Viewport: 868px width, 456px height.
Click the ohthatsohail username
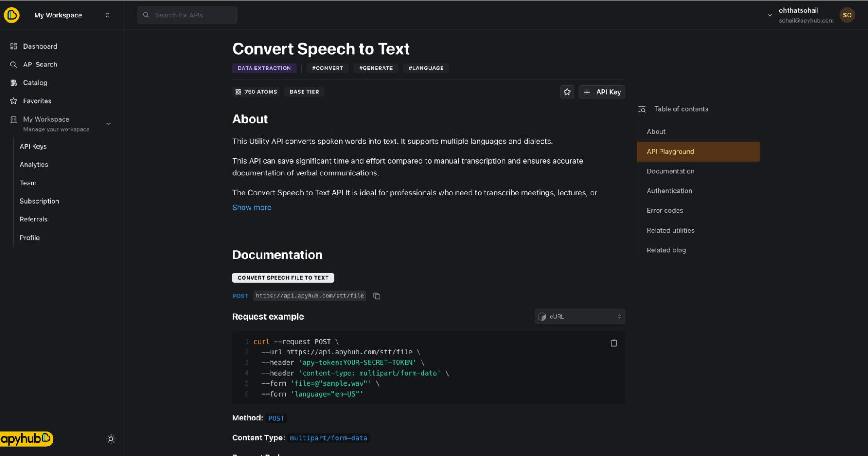pyautogui.click(x=799, y=10)
